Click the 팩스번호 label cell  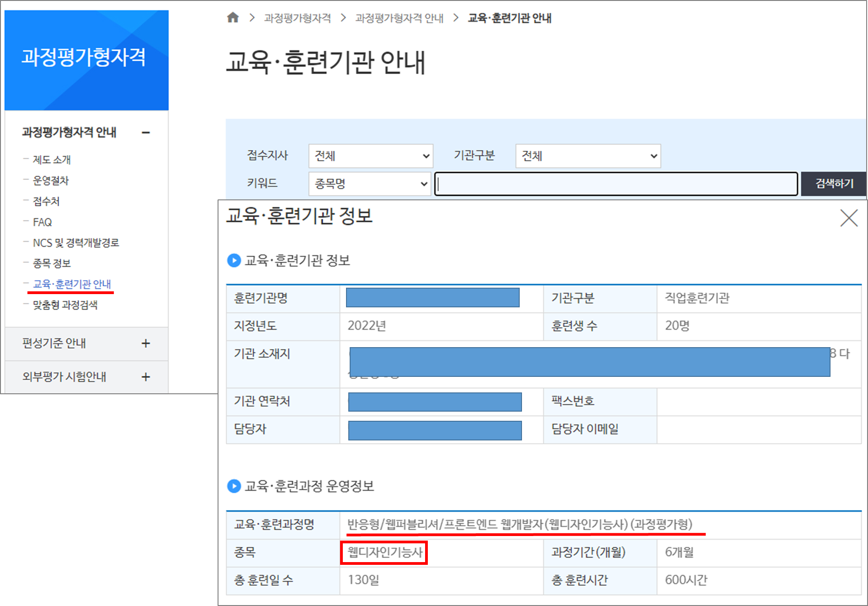[x=600, y=402]
